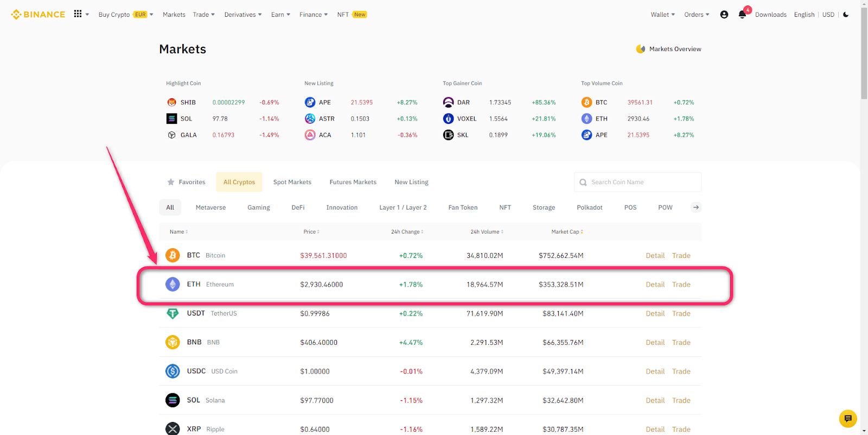Click the SKL icon in Top Gainer Coin
This screenshot has height=435, width=868.
pyautogui.click(x=449, y=135)
